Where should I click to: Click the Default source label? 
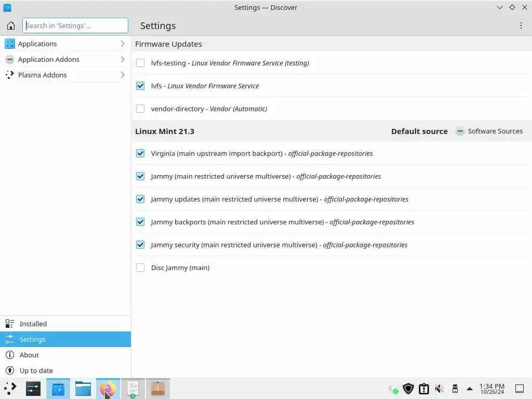(x=419, y=131)
